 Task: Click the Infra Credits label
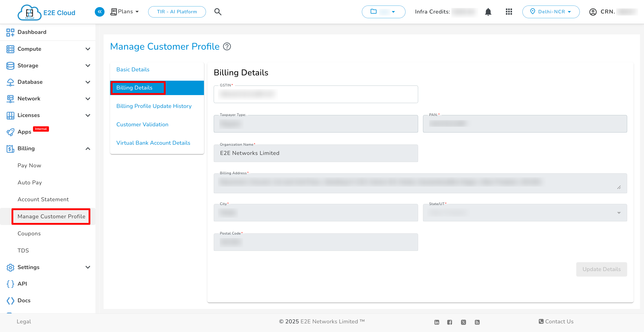[433, 12]
